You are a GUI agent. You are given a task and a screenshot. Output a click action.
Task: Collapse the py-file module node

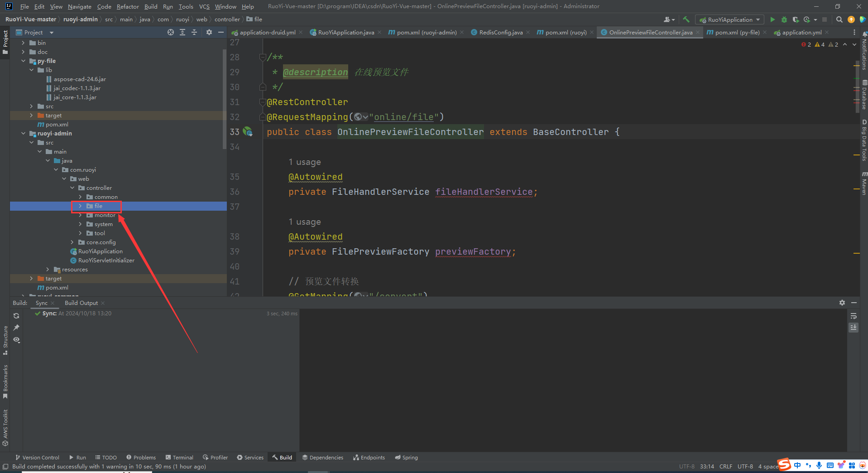tap(24, 61)
